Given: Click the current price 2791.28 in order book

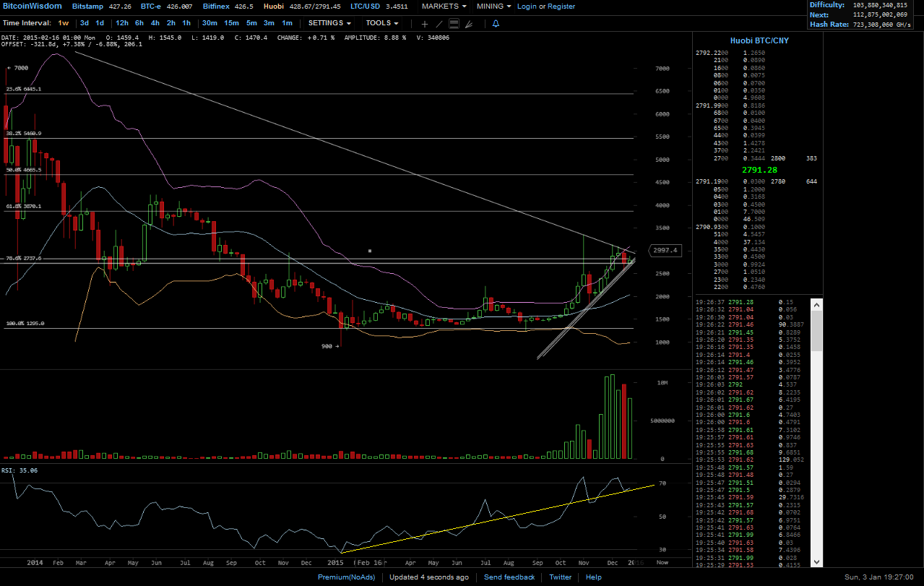Looking at the screenshot, I should (x=759, y=170).
